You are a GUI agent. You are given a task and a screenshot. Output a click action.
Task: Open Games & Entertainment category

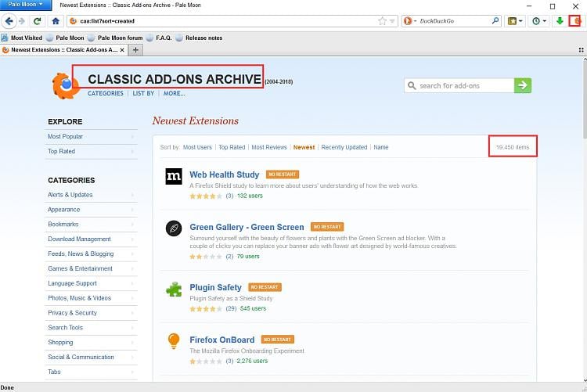[x=91, y=268]
